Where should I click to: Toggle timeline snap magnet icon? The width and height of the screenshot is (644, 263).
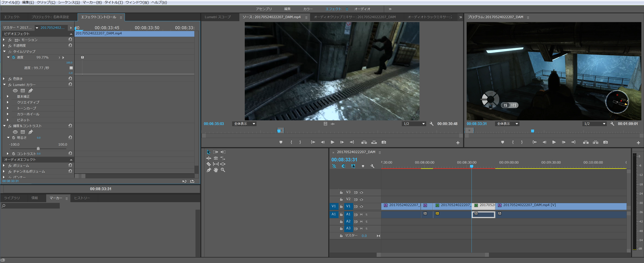(x=344, y=166)
